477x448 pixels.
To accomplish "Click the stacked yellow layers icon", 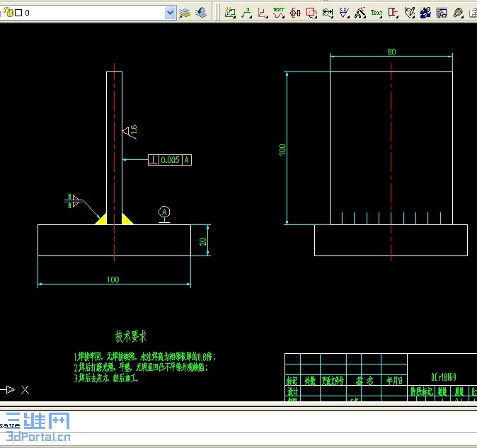I will coord(184,13).
